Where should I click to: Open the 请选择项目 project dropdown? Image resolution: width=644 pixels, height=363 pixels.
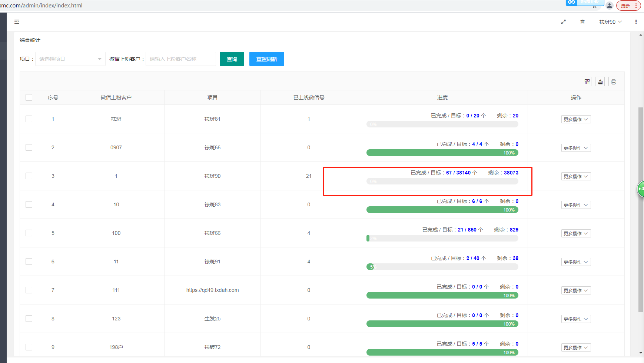(x=70, y=59)
